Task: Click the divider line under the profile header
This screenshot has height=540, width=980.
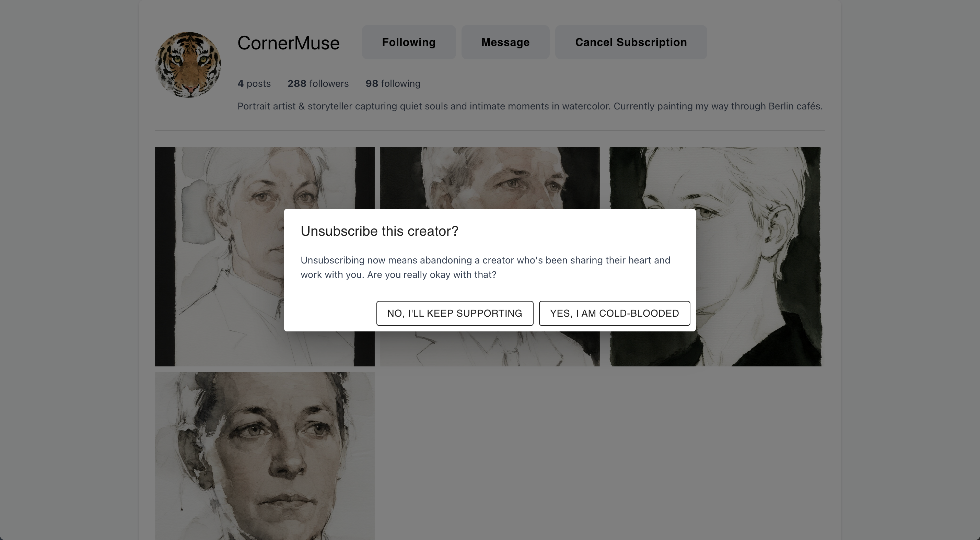Action: tap(490, 130)
